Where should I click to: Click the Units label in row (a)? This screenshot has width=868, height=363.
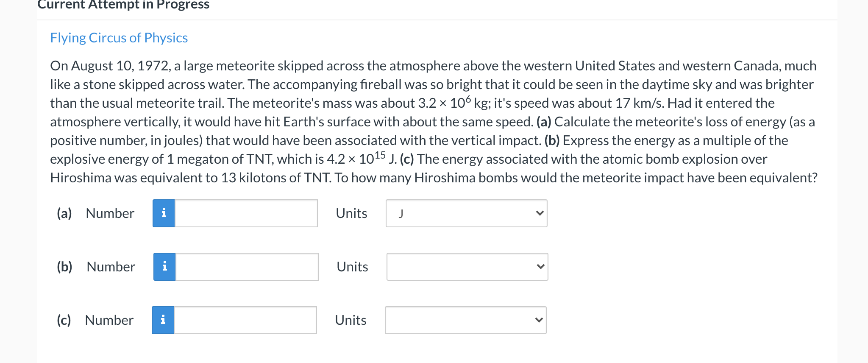point(351,213)
